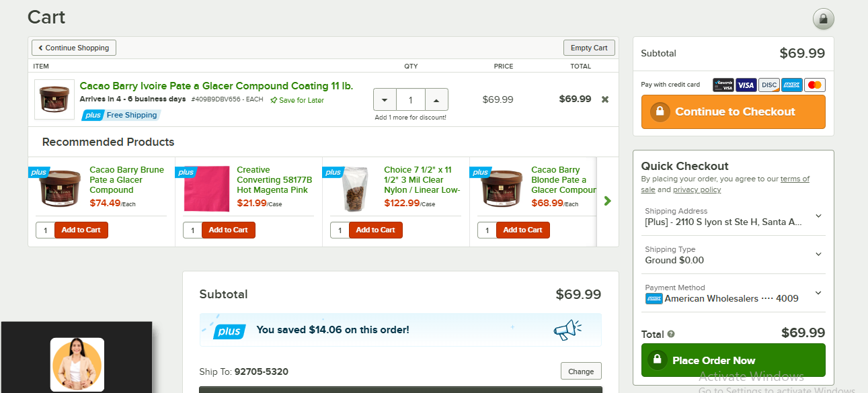Open the Cacao Barry Ivoire product thumbnail

(54, 99)
